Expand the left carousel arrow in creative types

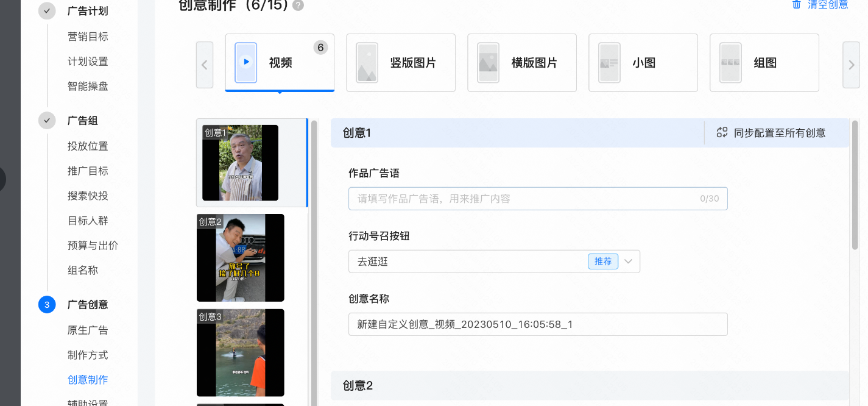coord(205,64)
